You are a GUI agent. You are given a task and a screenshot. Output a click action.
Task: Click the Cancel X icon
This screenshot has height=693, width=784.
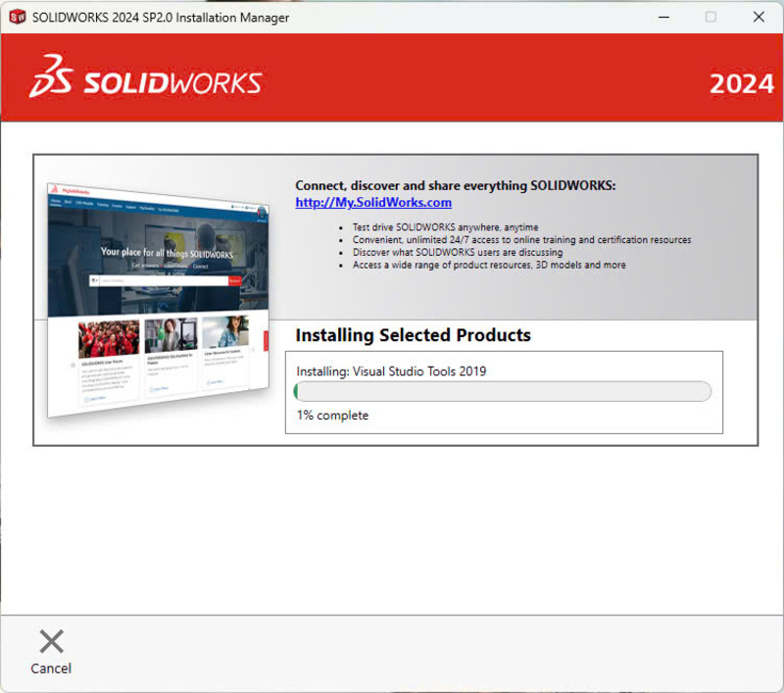51,641
